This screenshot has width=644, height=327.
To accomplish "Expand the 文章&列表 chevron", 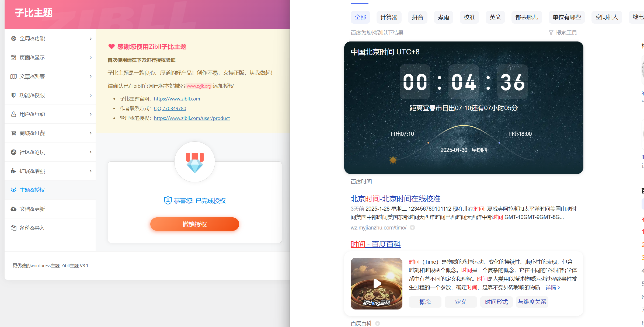I will [x=91, y=76].
